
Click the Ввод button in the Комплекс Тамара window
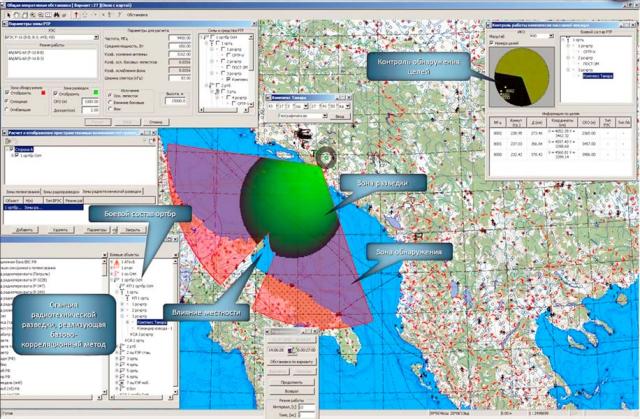pos(340,116)
